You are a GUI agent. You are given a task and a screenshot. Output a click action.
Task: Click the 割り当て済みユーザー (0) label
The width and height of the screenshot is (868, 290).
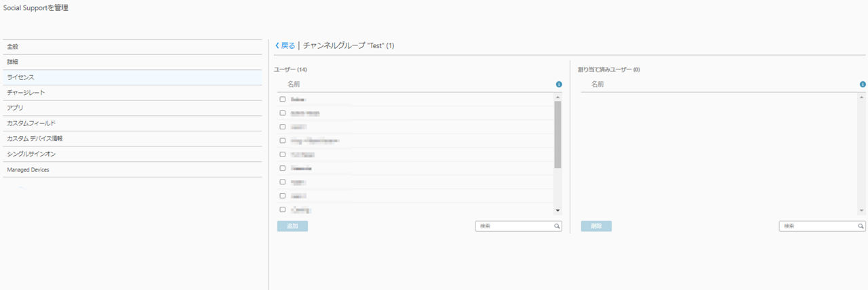click(x=609, y=70)
